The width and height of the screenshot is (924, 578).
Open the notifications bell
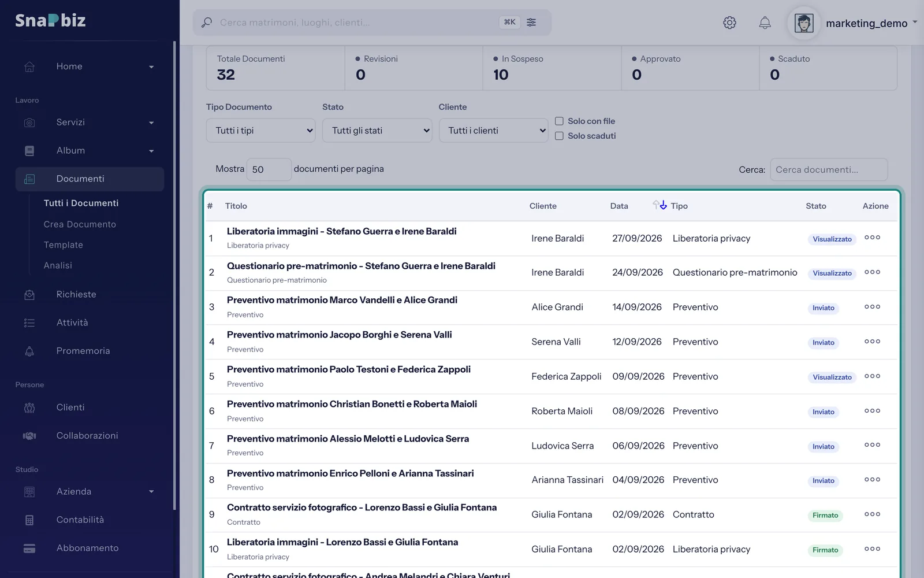click(x=765, y=23)
